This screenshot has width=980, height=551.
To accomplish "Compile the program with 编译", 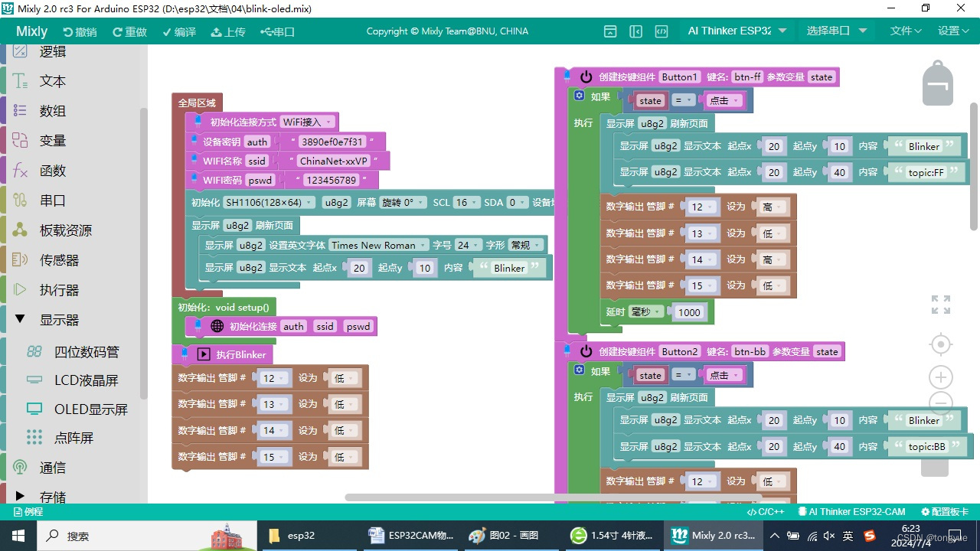I will pyautogui.click(x=179, y=31).
